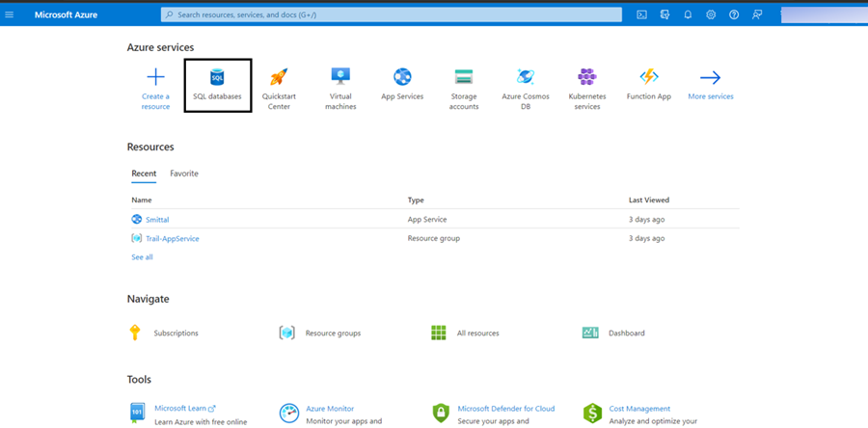The height and width of the screenshot is (428, 868).
Task: Click the Cost Management dollar icon
Action: click(592, 414)
